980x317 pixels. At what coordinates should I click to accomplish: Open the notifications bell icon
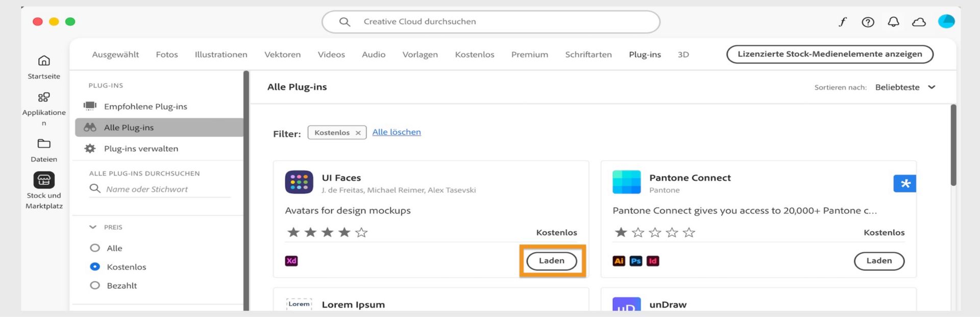click(x=893, y=21)
